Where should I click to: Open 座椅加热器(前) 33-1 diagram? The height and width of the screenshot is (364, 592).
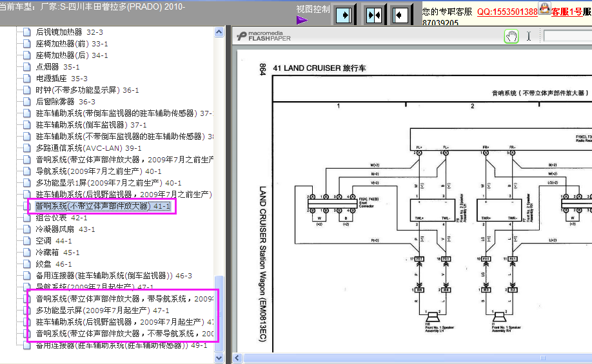[72, 44]
